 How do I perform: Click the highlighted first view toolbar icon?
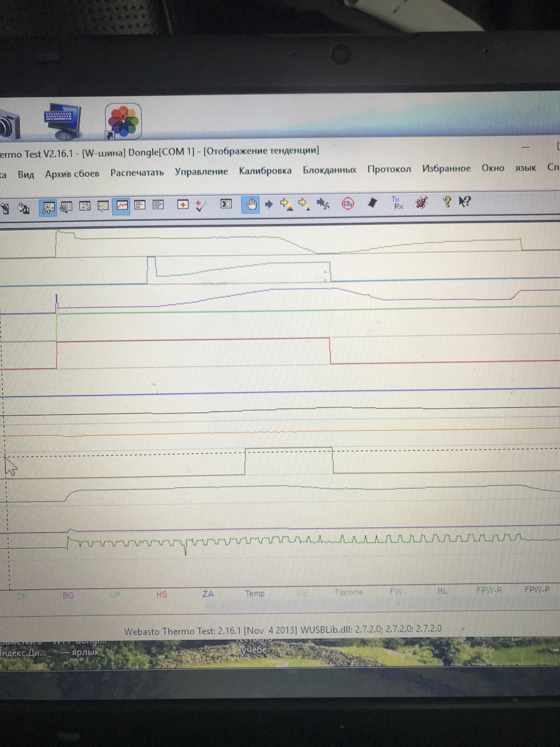48,207
